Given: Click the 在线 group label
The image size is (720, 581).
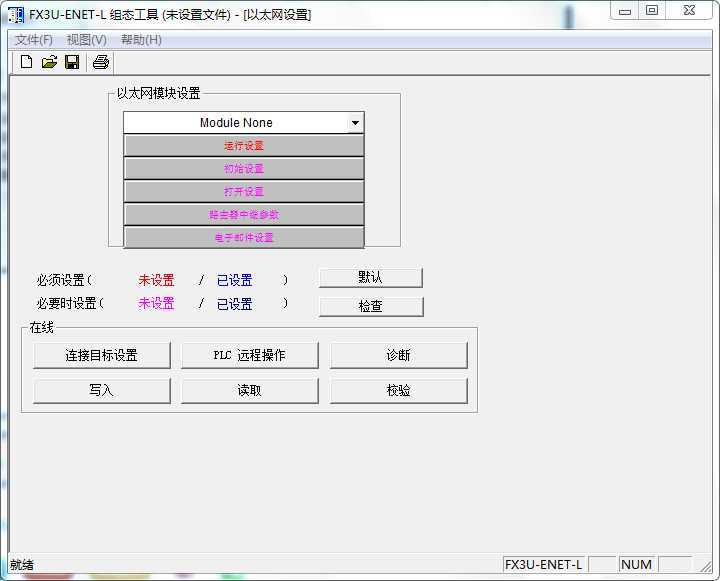Looking at the screenshot, I should click(41, 327).
